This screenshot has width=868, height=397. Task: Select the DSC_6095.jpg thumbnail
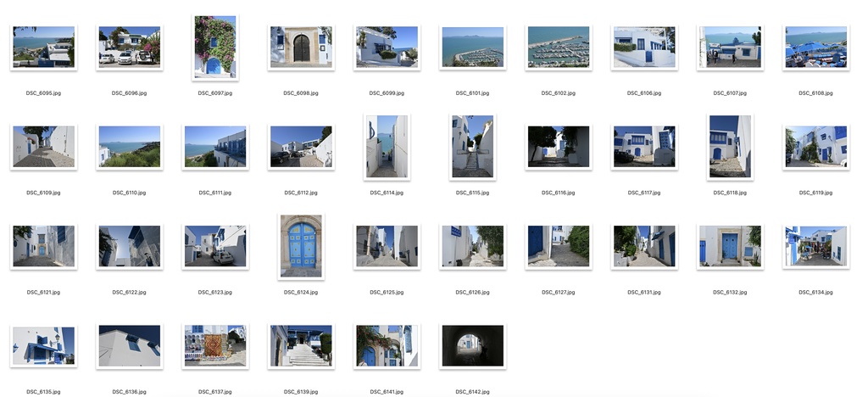(x=44, y=47)
